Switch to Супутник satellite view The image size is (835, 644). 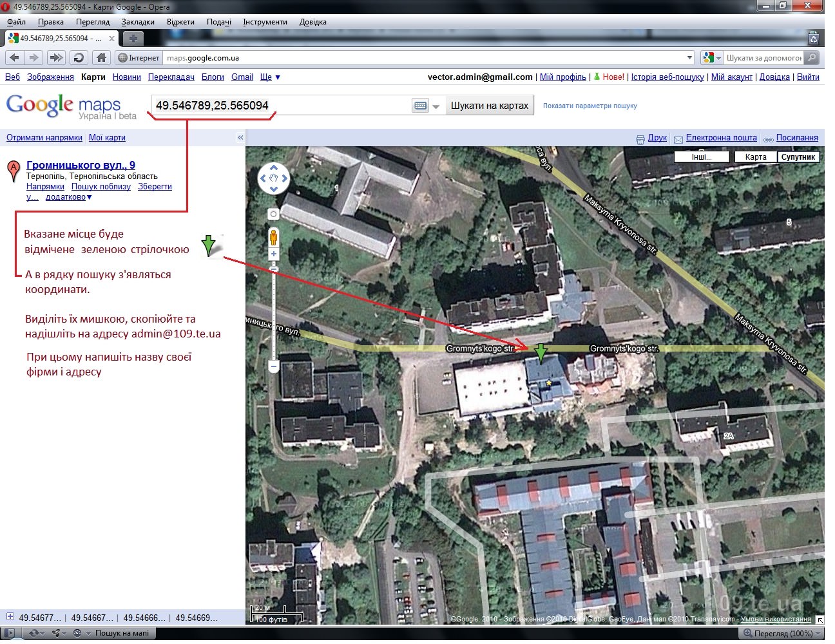pyautogui.click(x=798, y=156)
